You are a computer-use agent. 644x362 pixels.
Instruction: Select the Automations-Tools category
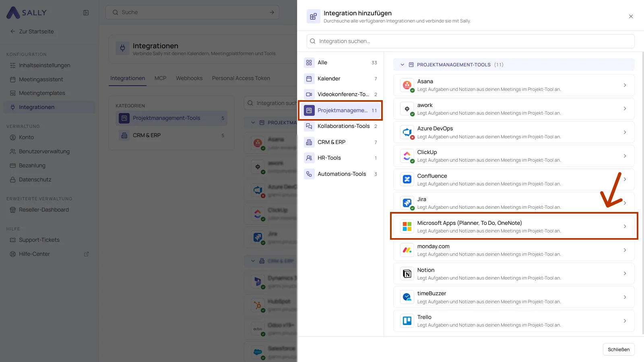coord(341,174)
